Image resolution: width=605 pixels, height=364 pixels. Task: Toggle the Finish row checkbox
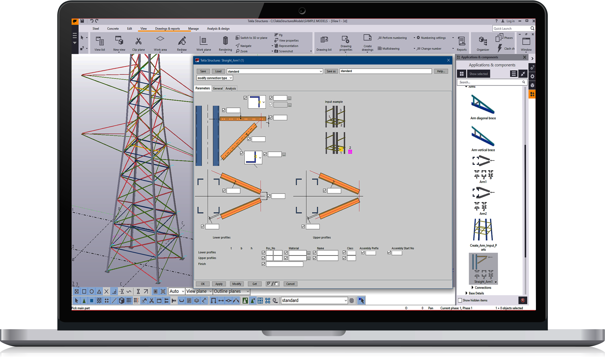click(x=263, y=264)
